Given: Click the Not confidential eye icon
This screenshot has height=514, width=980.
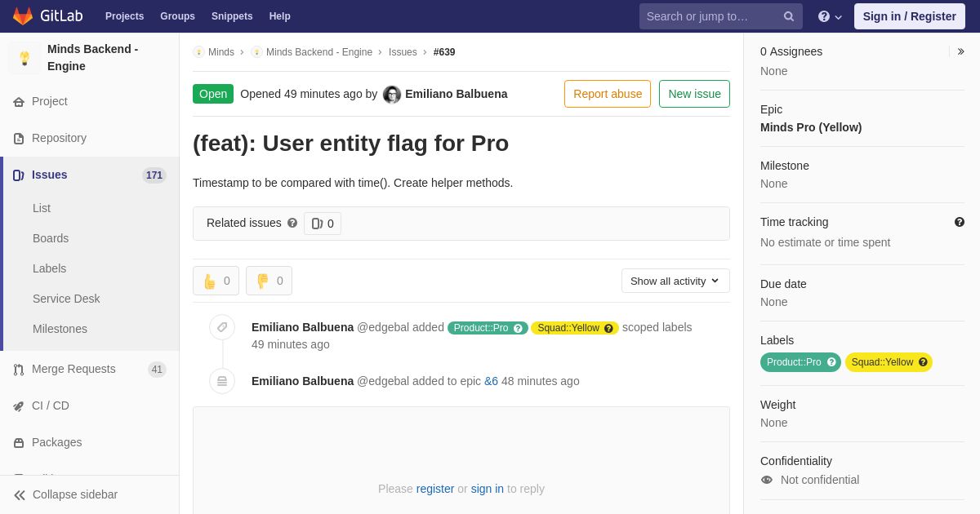Looking at the screenshot, I should coord(767,480).
